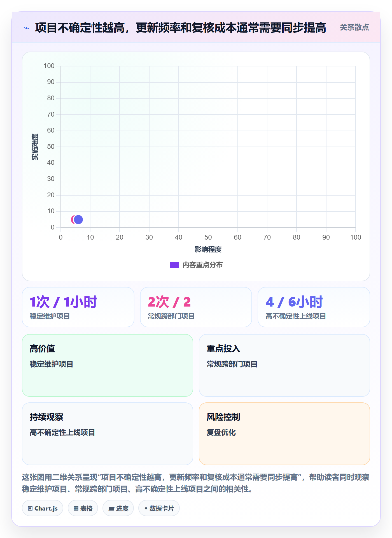Click the 数据卡片 tag
The width and height of the screenshot is (392, 538).
tap(159, 508)
